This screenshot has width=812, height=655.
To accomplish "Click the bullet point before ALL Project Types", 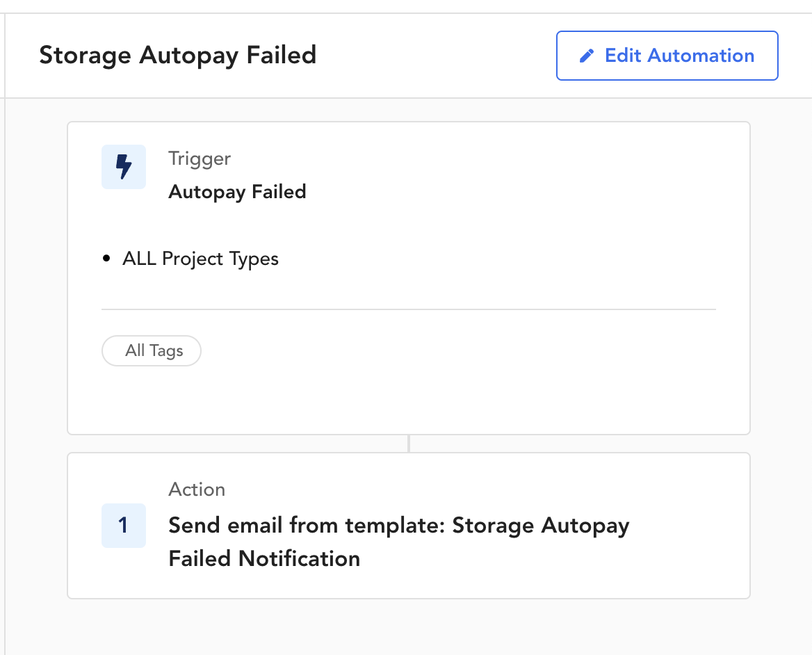I will [x=106, y=258].
